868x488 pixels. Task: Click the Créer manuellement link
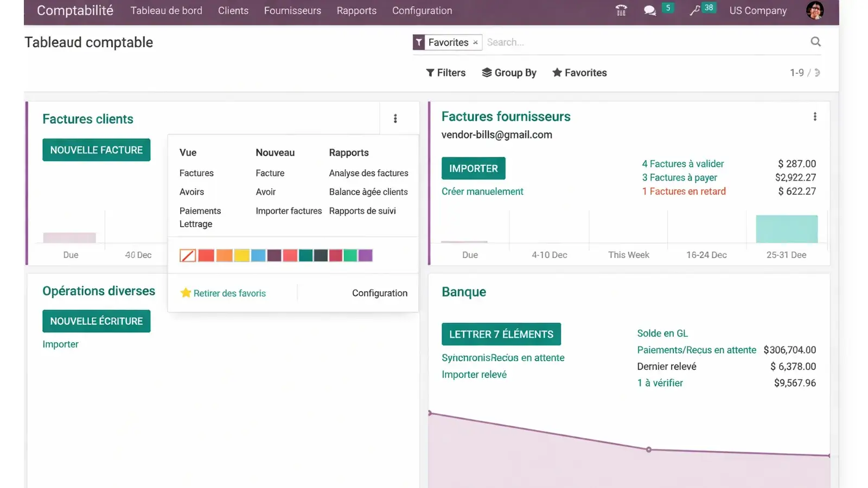click(482, 191)
